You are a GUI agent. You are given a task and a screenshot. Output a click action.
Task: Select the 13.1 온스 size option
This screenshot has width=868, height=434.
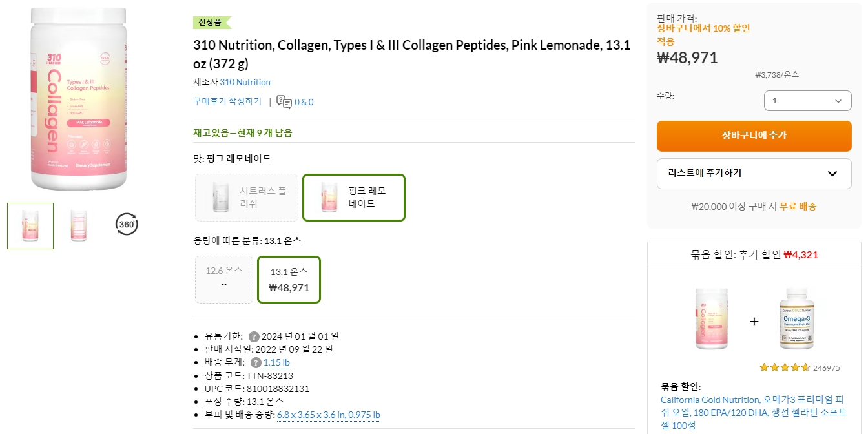(289, 279)
